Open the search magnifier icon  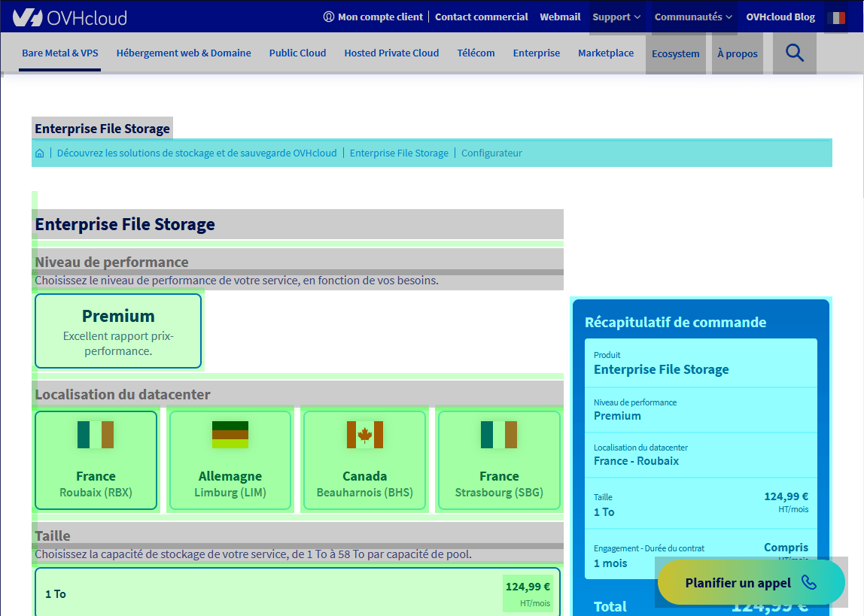tap(794, 53)
